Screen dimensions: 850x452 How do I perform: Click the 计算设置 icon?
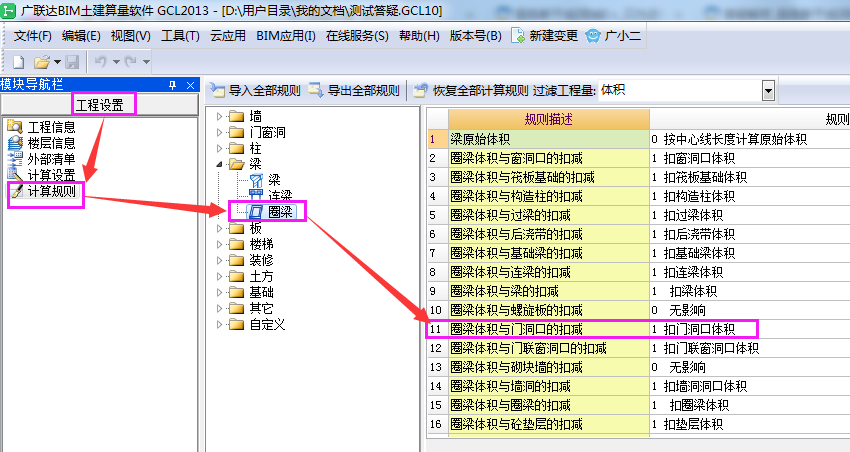coord(15,175)
